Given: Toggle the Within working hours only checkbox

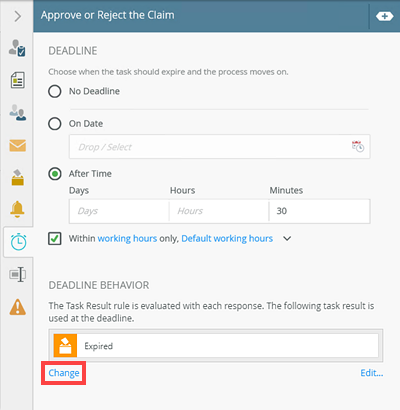Looking at the screenshot, I should pos(55,239).
